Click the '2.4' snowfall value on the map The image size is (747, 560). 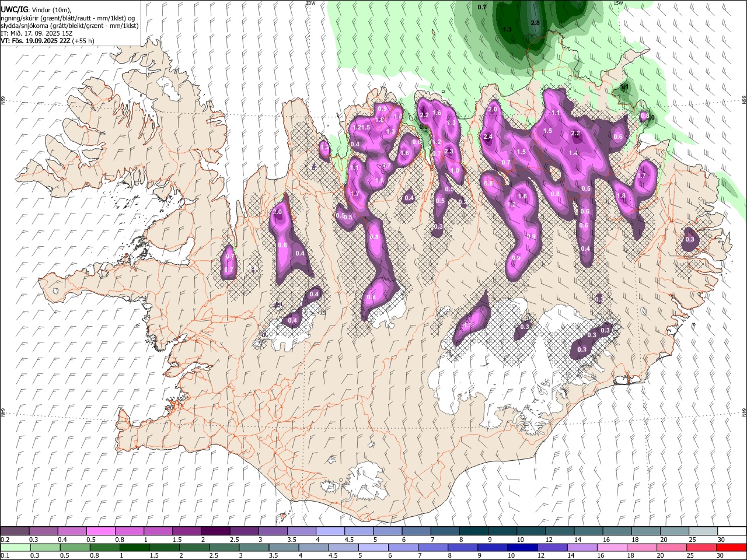[488, 137]
